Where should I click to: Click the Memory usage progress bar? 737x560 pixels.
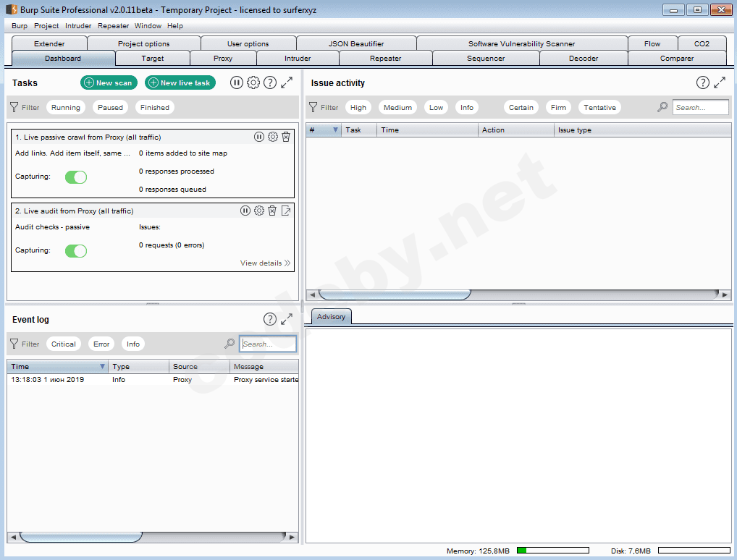[553, 550]
